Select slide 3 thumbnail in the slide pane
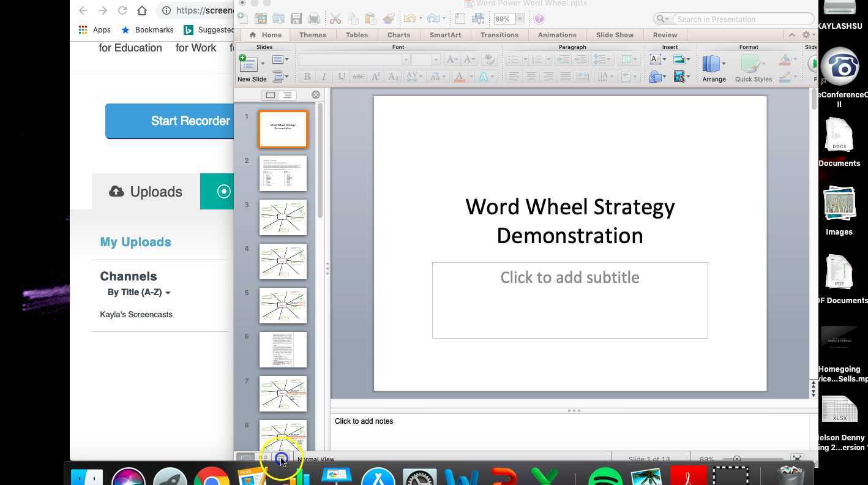The image size is (868, 485). pos(282,217)
